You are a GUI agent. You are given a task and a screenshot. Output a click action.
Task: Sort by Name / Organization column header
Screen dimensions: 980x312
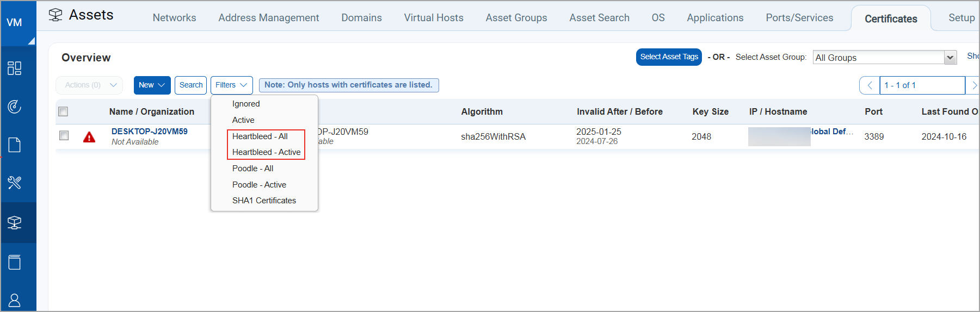point(152,111)
